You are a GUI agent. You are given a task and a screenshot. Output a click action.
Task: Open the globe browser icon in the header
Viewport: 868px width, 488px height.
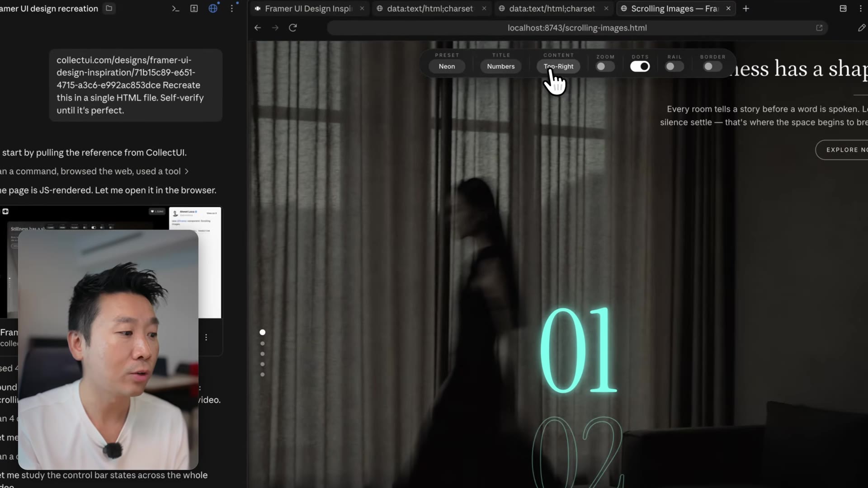[x=213, y=9]
